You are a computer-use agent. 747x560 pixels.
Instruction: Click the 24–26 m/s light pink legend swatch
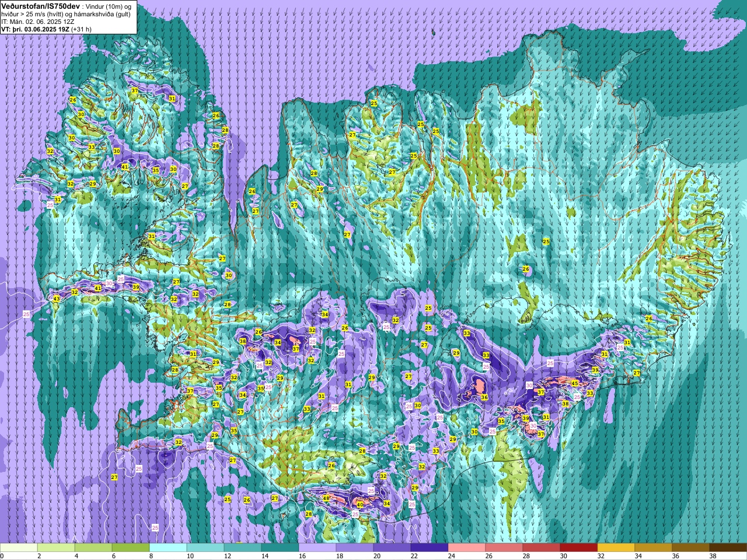[467, 548]
